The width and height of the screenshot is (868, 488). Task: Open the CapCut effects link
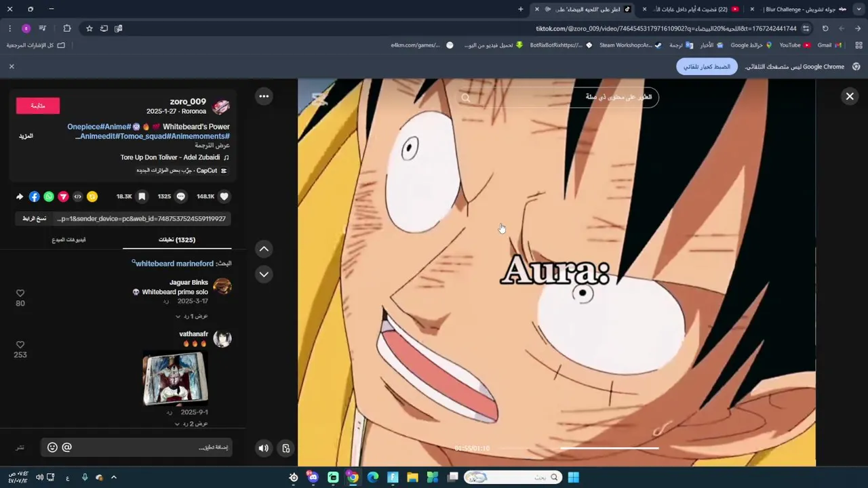click(182, 171)
